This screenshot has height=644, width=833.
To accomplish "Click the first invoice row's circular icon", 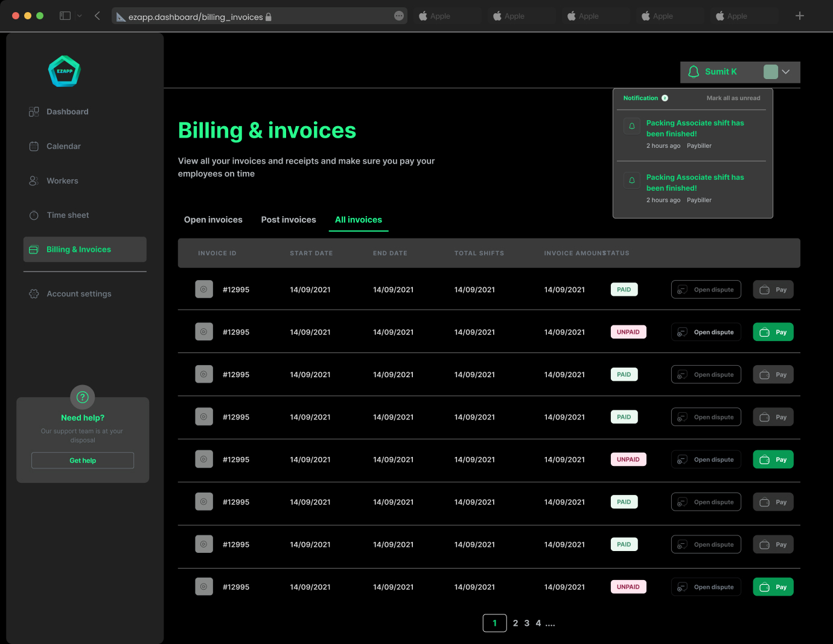I will point(204,290).
